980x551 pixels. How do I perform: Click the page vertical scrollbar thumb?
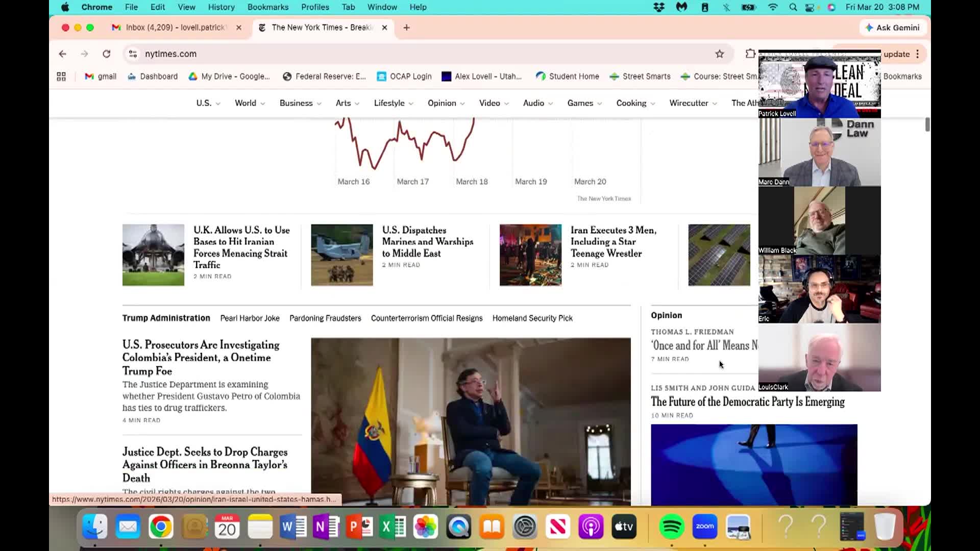(x=927, y=124)
